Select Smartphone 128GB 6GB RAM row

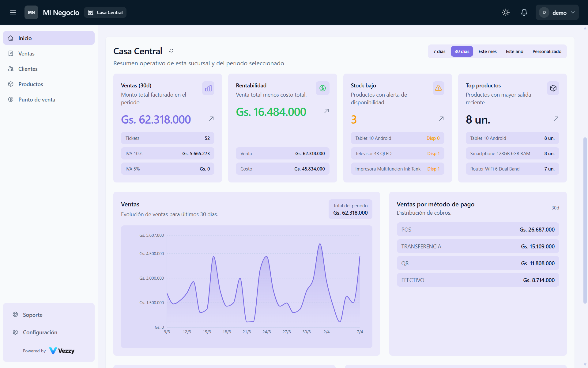click(x=512, y=153)
